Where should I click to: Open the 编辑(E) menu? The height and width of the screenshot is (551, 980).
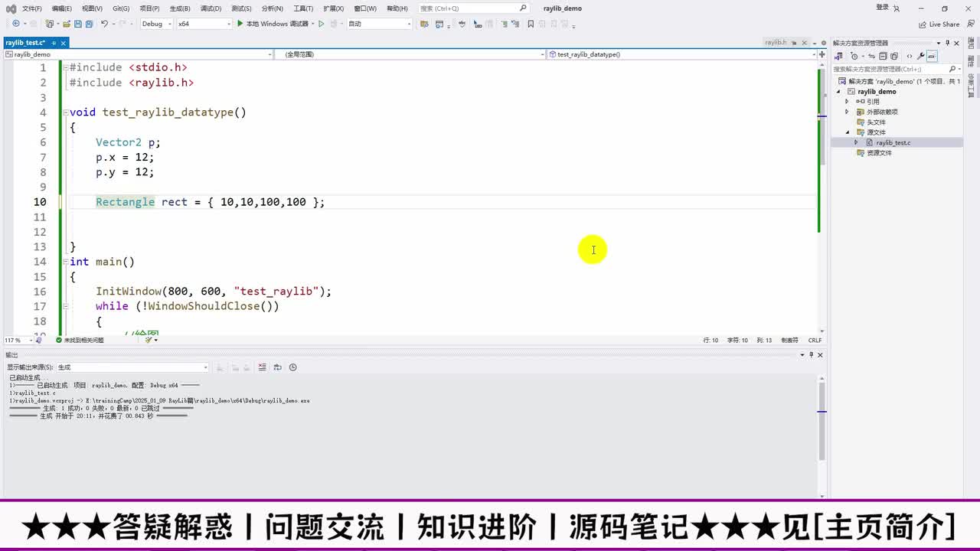(62, 8)
